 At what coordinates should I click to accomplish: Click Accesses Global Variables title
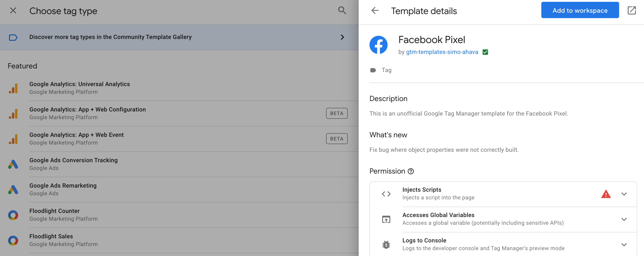pos(438,215)
